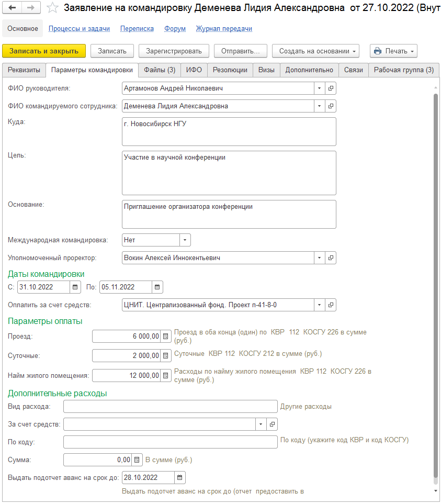This screenshot has width=441, height=504.
Task: Open ФИО руководителя record via open icon
Action: tap(331, 88)
